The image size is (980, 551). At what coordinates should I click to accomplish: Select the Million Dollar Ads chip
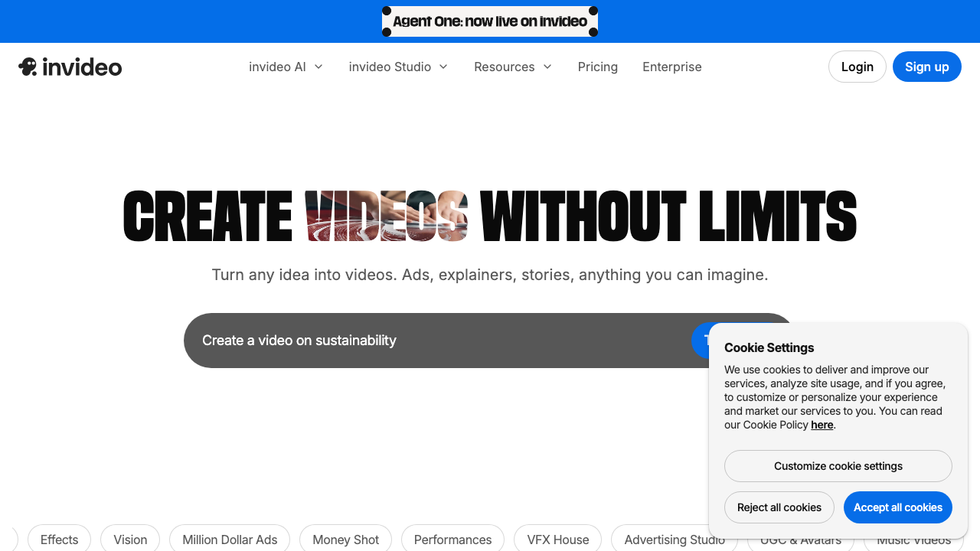(230, 539)
